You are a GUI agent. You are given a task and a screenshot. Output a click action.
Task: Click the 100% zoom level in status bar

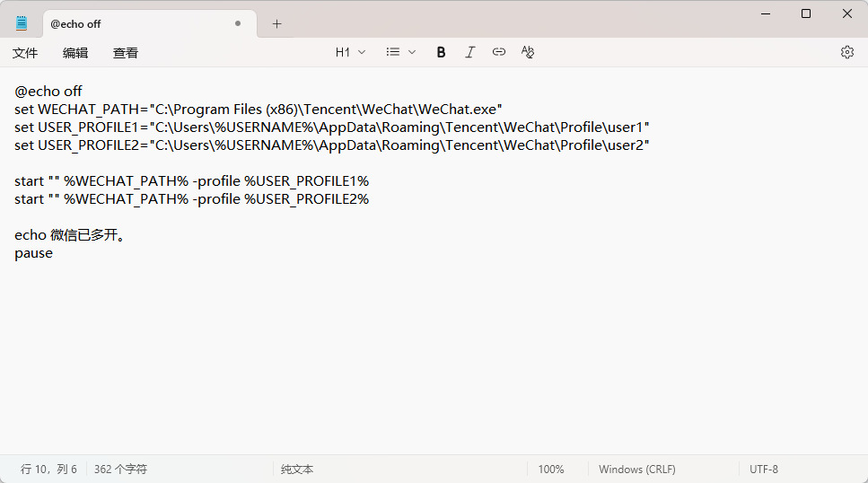click(551, 470)
